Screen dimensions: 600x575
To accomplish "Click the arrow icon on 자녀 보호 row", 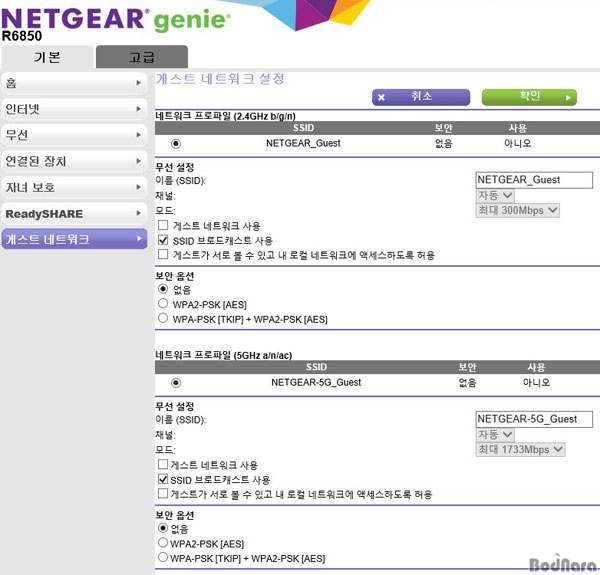I will tap(139, 187).
